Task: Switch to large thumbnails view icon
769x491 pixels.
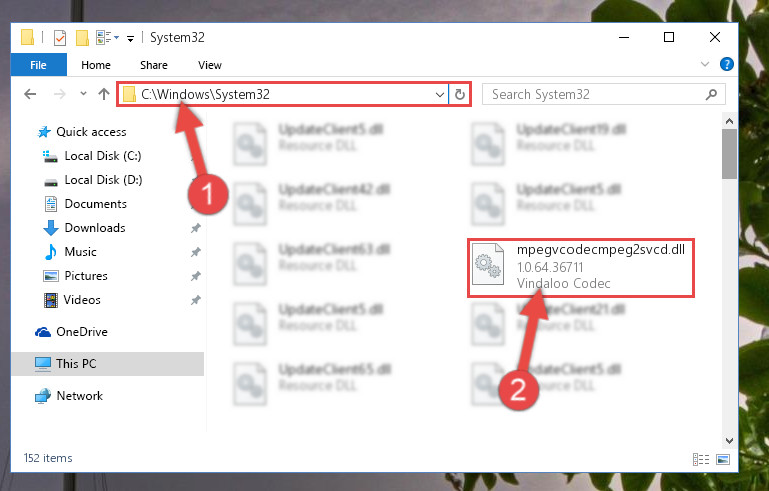Action: pyautogui.click(x=723, y=459)
